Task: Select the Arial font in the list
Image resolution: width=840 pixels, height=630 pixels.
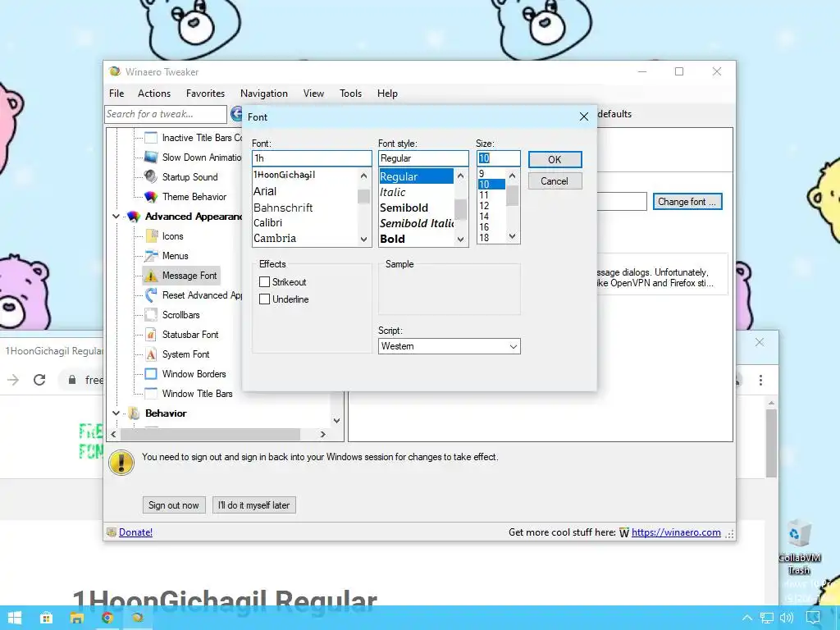Action: [265, 191]
